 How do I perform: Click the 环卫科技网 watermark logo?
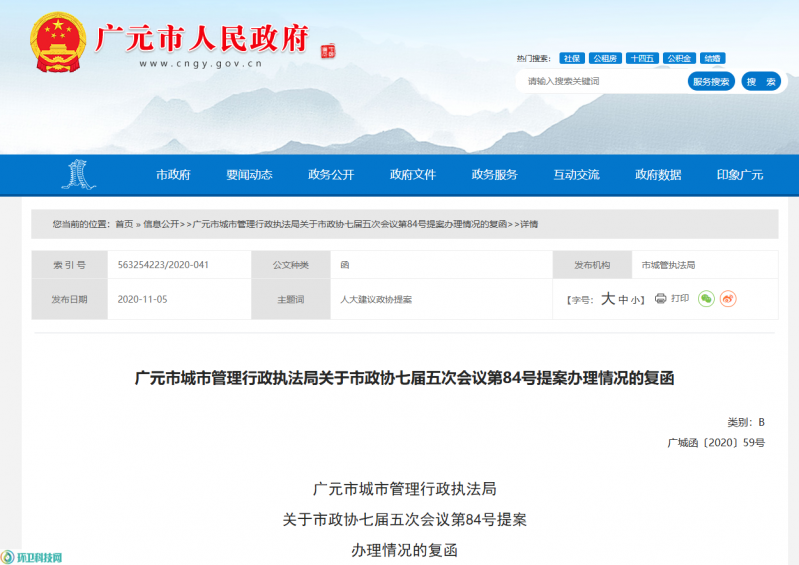(33, 556)
